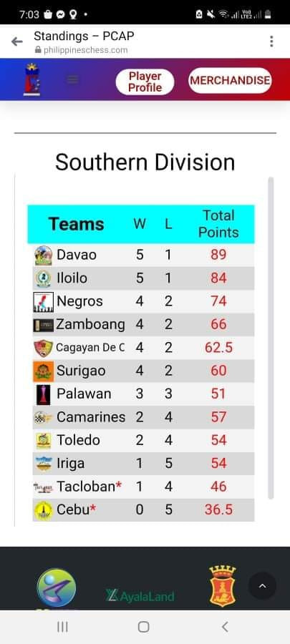The height and width of the screenshot is (644, 290).
Task: Click the AyalaLand sponsor logo
Action: click(x=140, y=596)
